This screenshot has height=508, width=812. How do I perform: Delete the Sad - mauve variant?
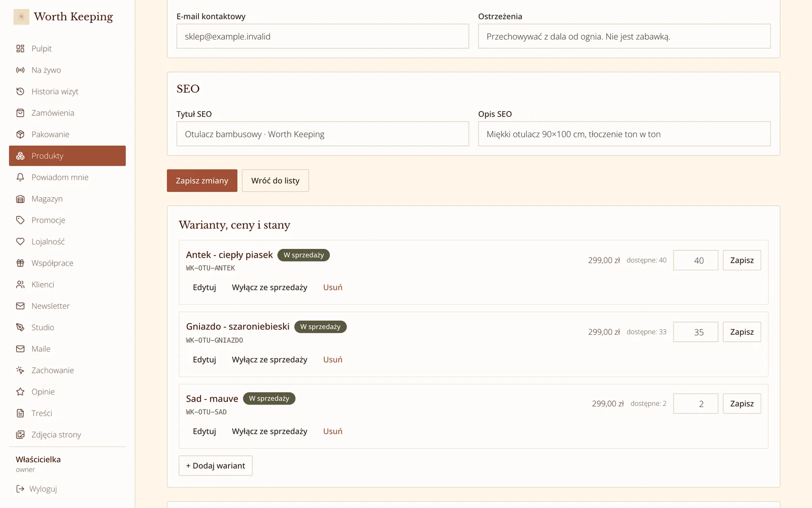click(333, 431)
